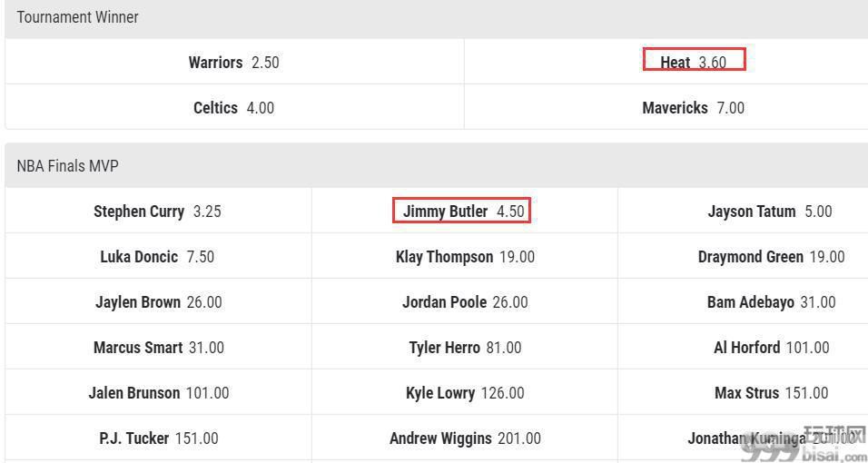This screenshot has width=868, height=463.
Task: Pick Tyler Herro at 81.00
Action: click(x=465, y=347)
